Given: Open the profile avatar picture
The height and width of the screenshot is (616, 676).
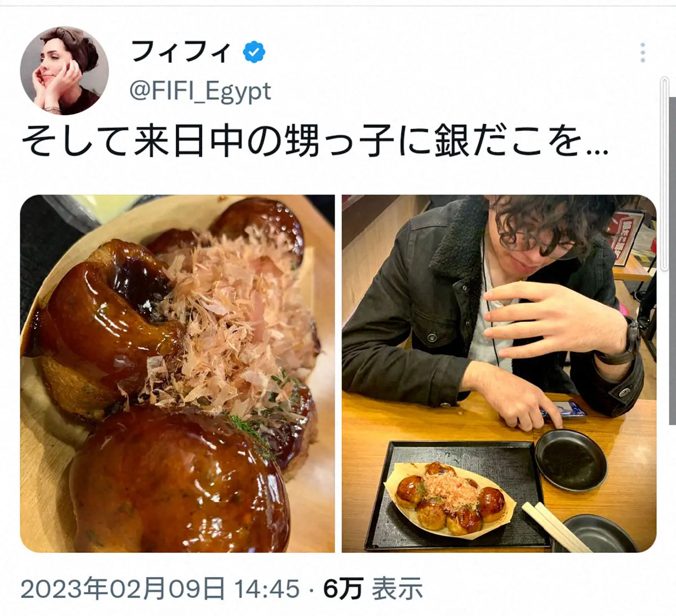Looking at the screenshot, I should (64, 70).
